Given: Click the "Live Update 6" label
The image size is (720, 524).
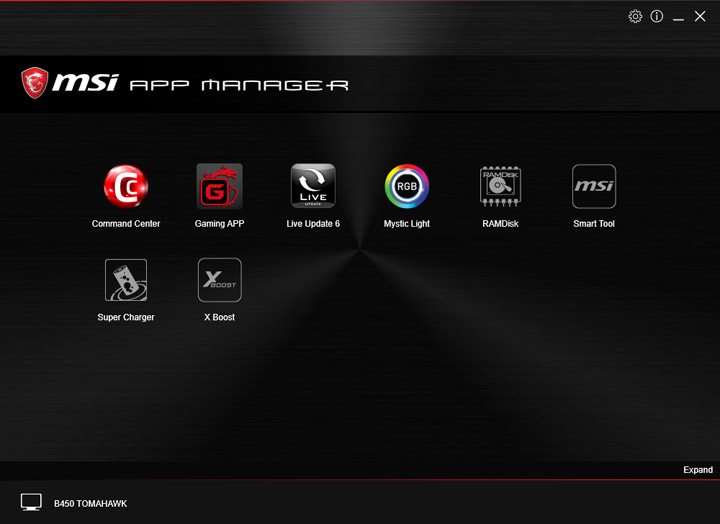Looking at the screenshot, I should [313, 224].
